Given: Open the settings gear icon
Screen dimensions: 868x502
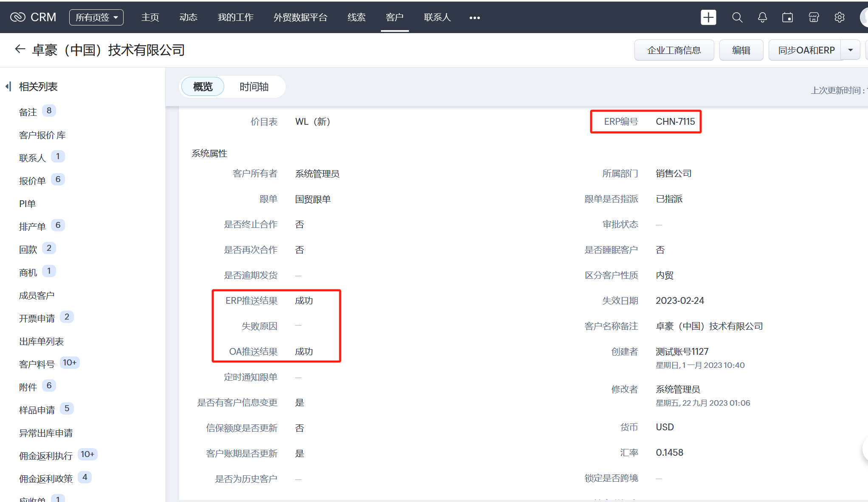Looking at the screenshot, I should click(x=839, y=17).
